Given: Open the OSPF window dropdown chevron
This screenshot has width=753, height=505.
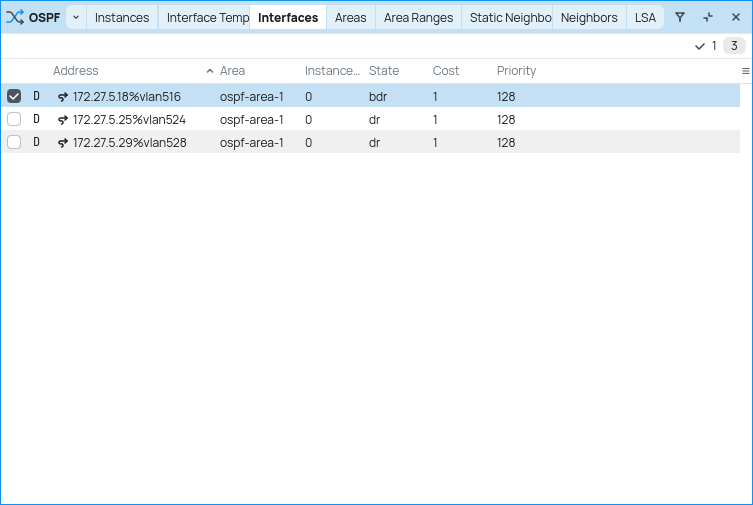Looking at the screenshot, I should tap(76, 17).
